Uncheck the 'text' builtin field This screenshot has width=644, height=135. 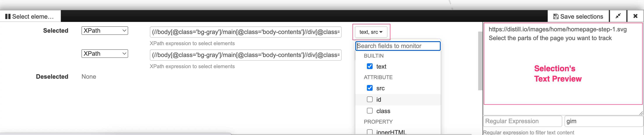click(370, 66)
